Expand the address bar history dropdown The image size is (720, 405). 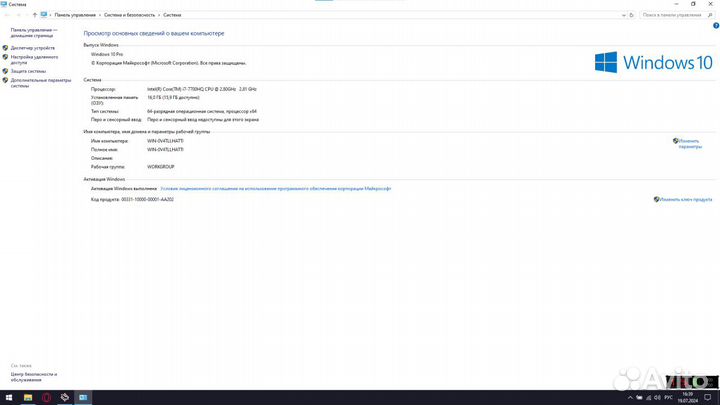[x=623, y=15]
